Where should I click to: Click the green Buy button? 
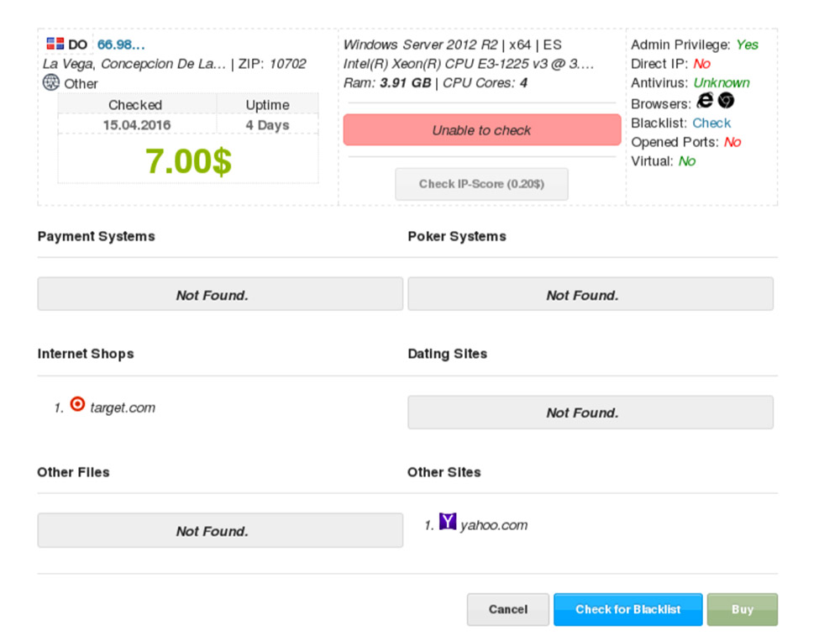click(x=743, y=609)
